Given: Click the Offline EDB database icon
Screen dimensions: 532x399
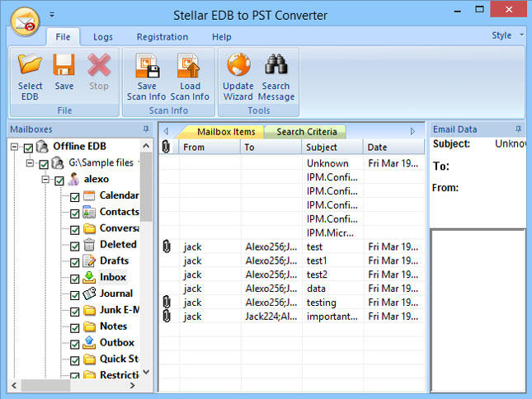Looking at the screenshot, I should [x=42, y=146].
